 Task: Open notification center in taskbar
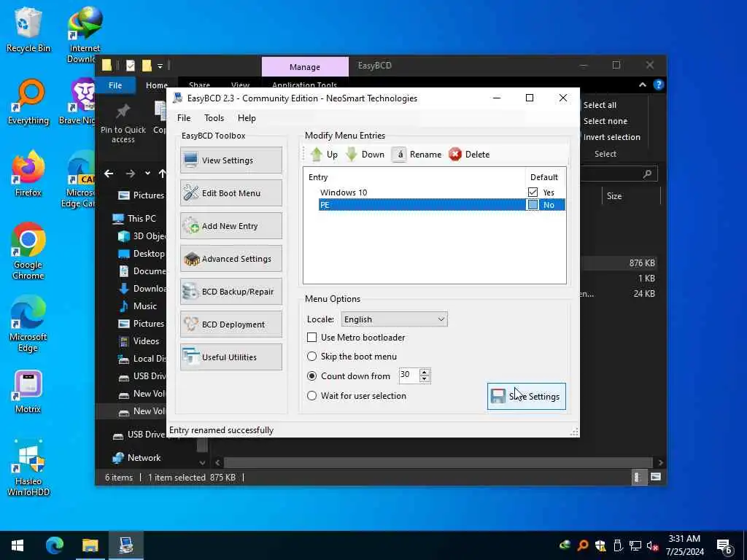pyautogui.click(x=724, y=545)
